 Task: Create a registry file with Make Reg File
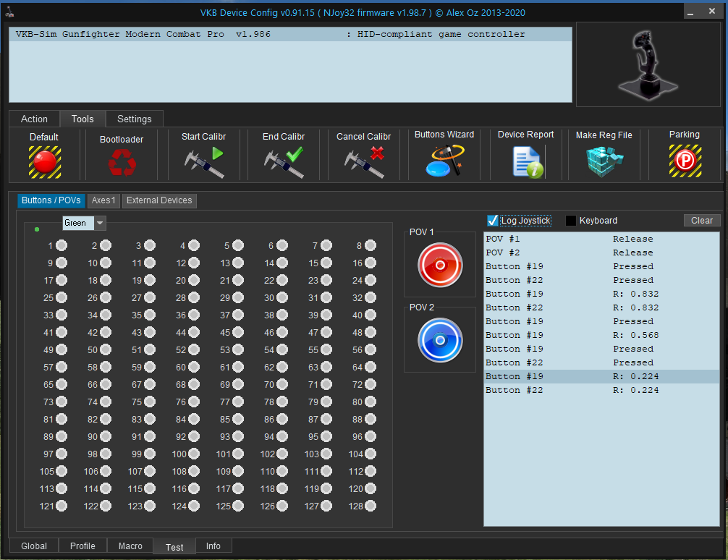604,161
